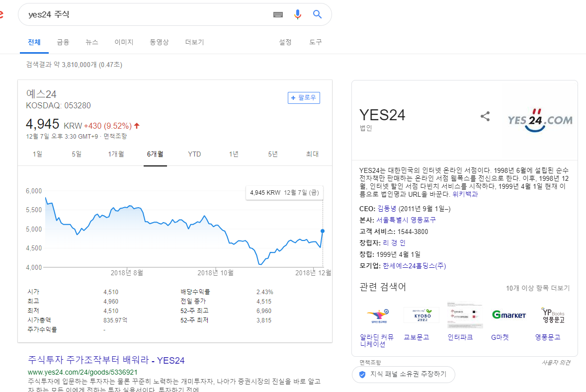Open the KYOBO 교보문고 logo thumbnail
The height and width of the screenshot is (392, 586).
(421, 315)
